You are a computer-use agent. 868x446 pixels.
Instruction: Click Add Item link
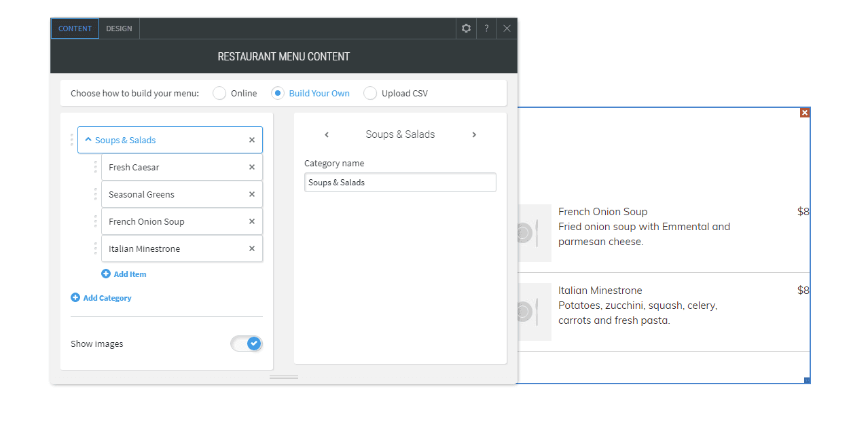tap(124, 274)
